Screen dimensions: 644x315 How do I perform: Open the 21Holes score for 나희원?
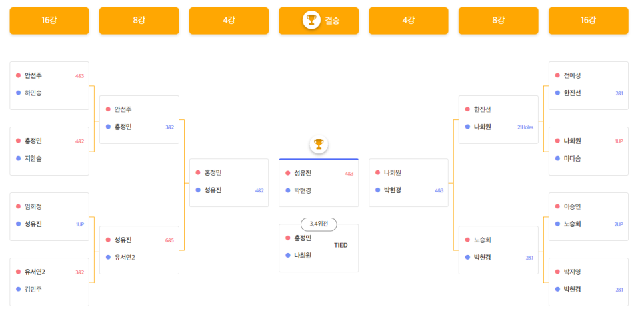click(x=525, y=127)
